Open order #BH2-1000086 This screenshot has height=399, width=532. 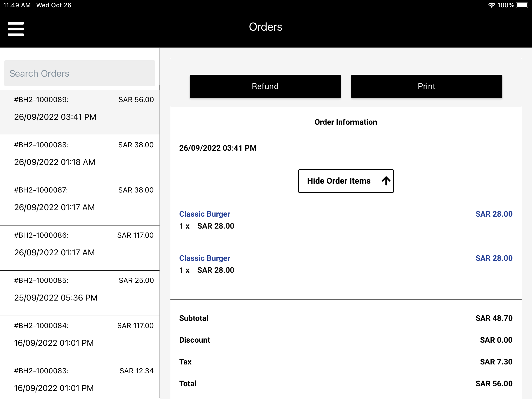click(x=80, y=248)
